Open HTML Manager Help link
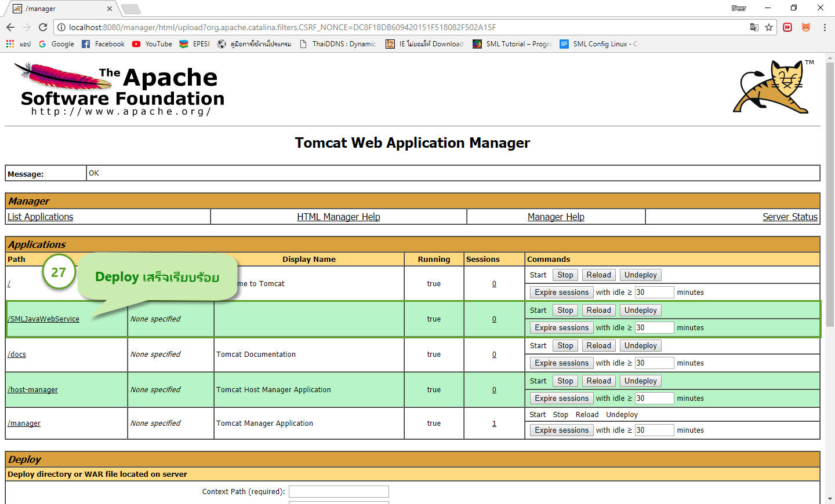The image size is (835, 504). (339, 217)
